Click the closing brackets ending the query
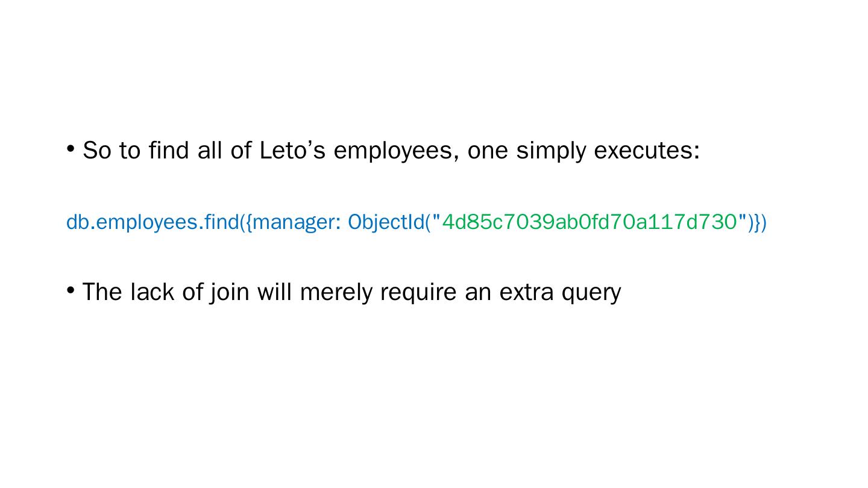Image resolution: width=868 pixels, height=488 pixels. 757,222
